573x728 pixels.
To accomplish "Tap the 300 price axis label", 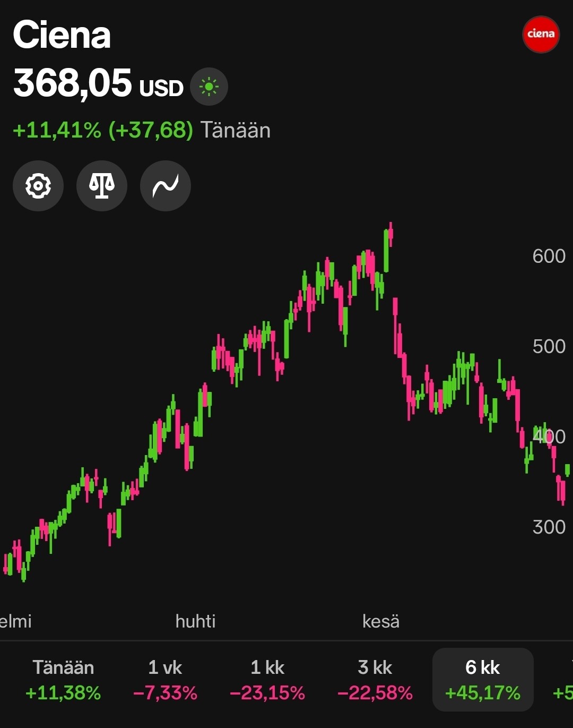I will (x=549, y=527).
